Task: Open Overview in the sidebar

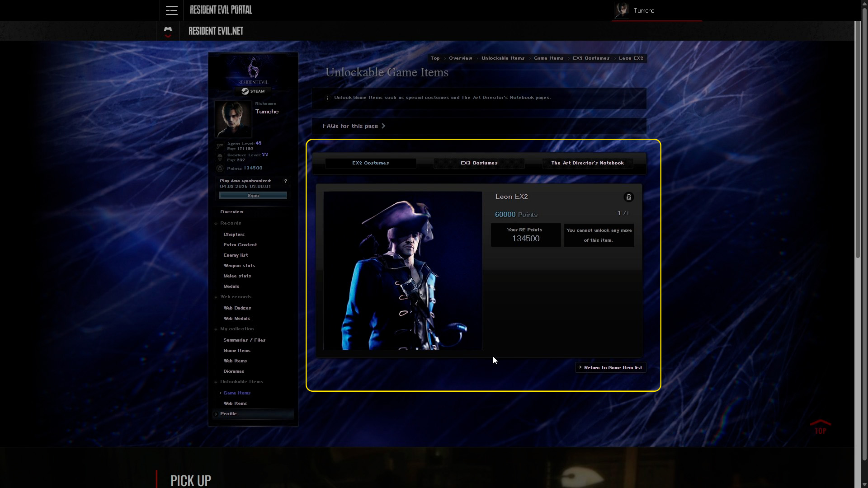Action: point(232,212)
